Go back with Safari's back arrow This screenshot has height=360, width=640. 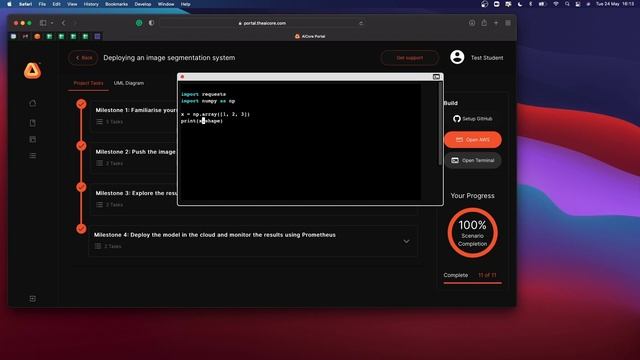pyautogui.click(x=64, y=23)
